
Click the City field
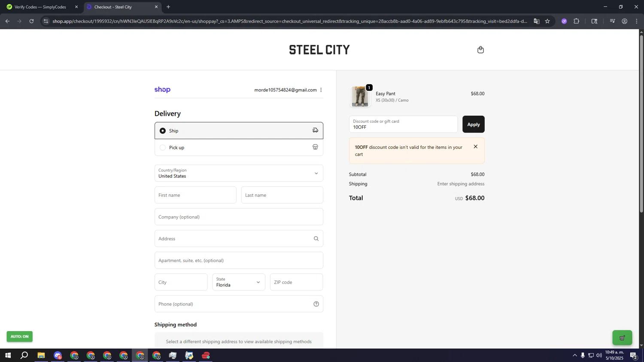pos(181,282)
